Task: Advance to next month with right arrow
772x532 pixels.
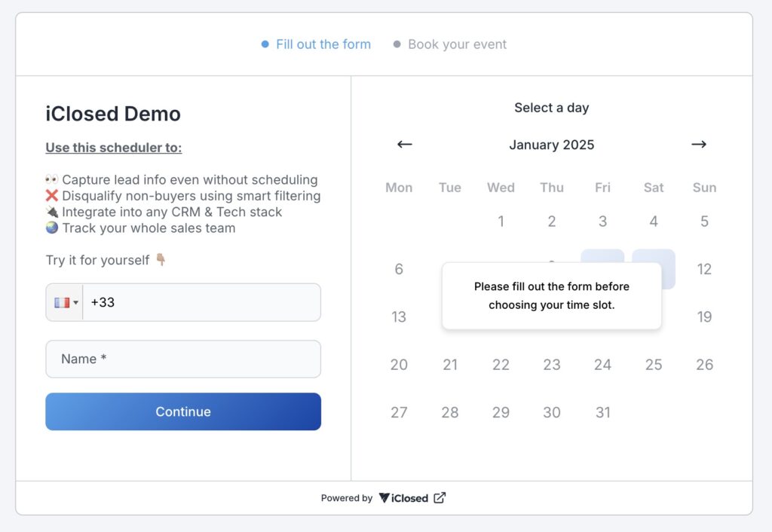Action: coord(699,144)
